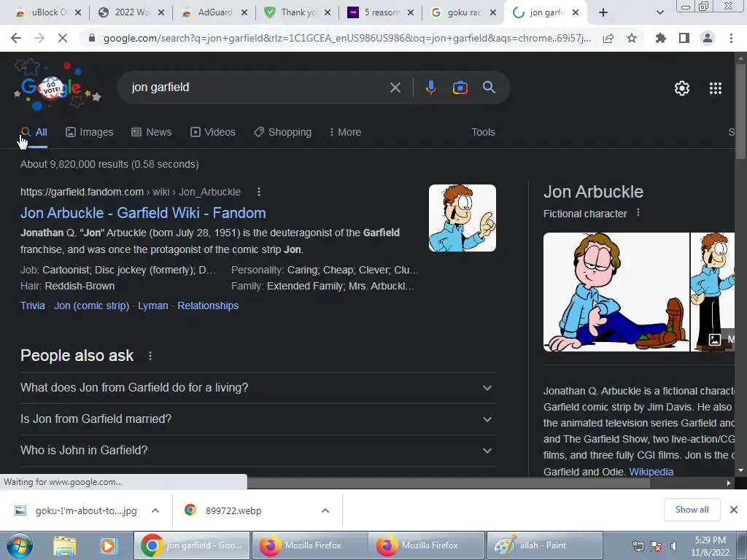The width and height of the screenshot is (747, 560).
Task: Open the 899722.webp downloaded file
Action: click(x=233, y=510)
